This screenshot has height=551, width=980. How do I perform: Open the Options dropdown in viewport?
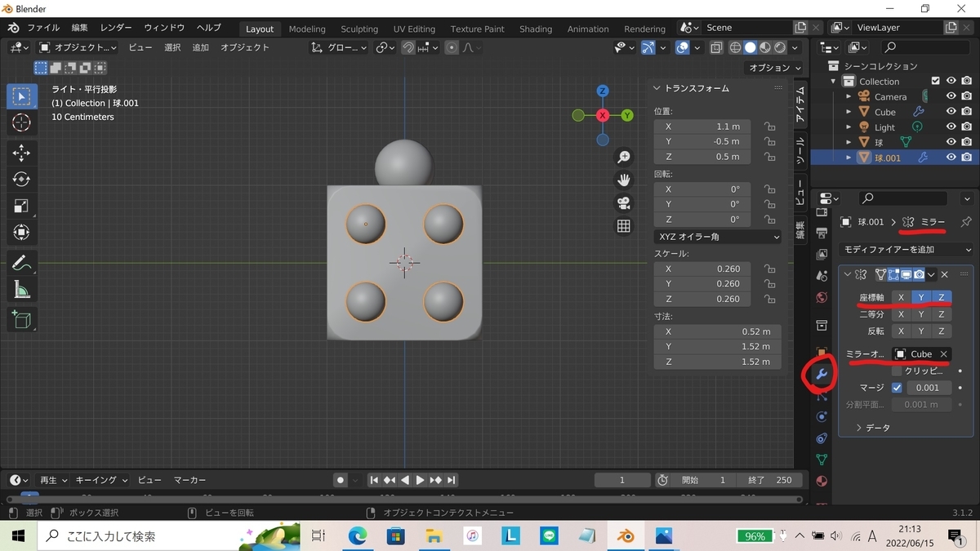click(775, 68)
